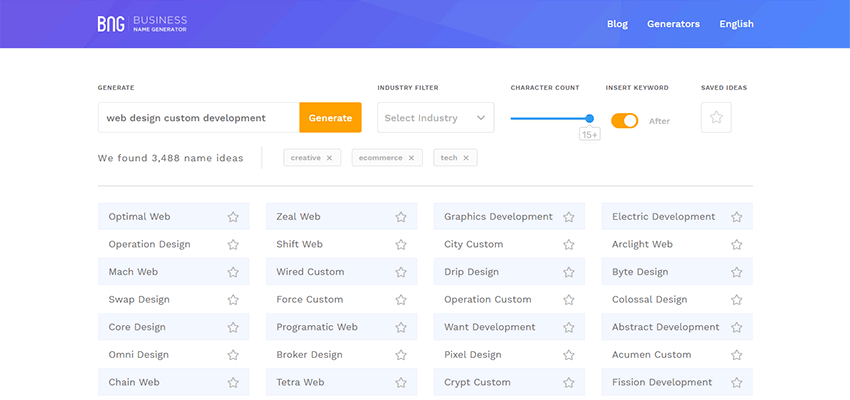The width and height of the screenshot is (850, 400).
Task: Click the star beside Acumen Custom
Action: click(737, 355)
